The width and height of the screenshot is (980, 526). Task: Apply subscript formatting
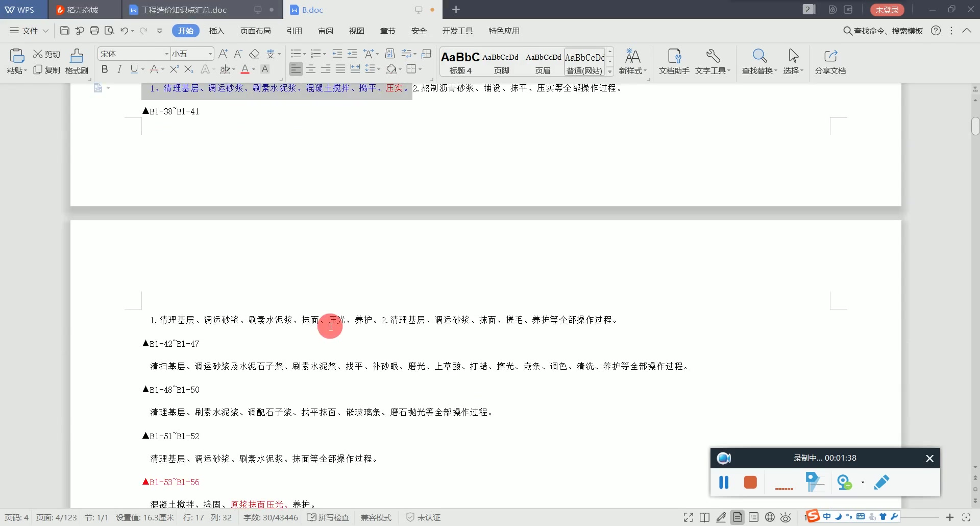[189, 69]
